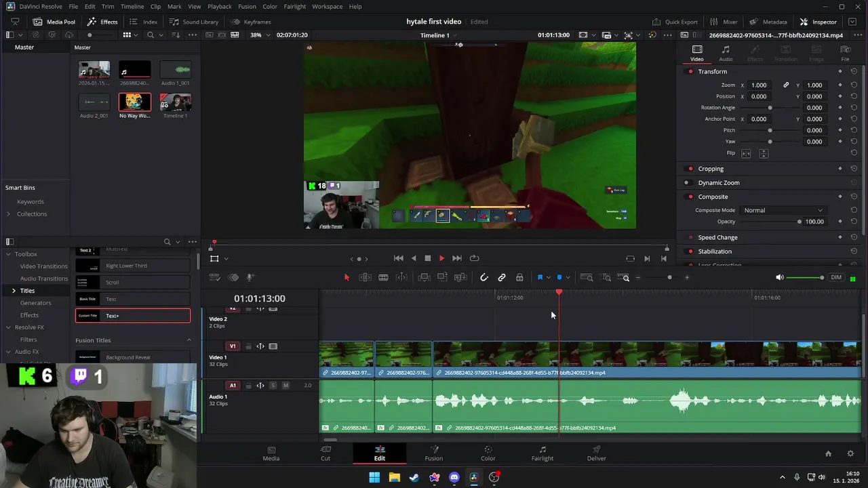Switch to the Deliver page
This screenshot has width=868, height=488.
tap(596, 453)
